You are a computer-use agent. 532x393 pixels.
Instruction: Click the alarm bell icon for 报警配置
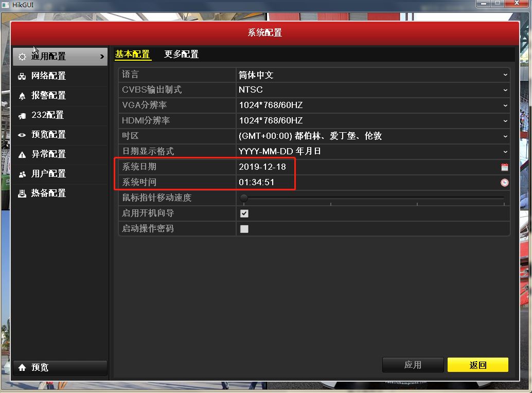[22, 96]
